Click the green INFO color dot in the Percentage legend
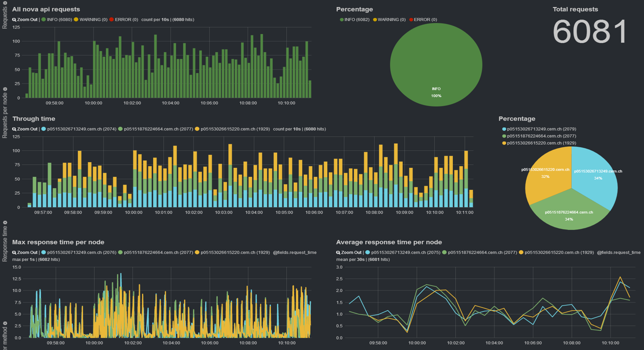644x350 pixels. pyautogui.click(x=341, y=20)
